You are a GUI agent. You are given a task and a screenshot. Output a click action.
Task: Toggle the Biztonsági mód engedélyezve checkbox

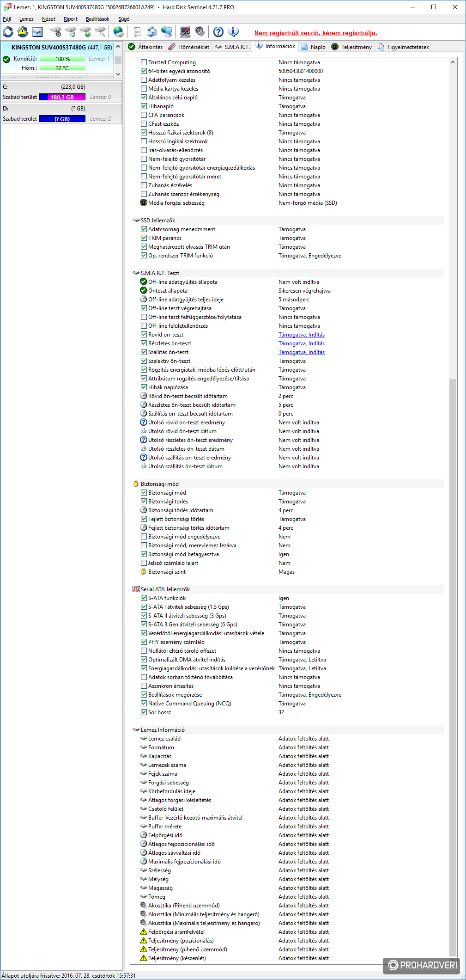pos(144,537)
